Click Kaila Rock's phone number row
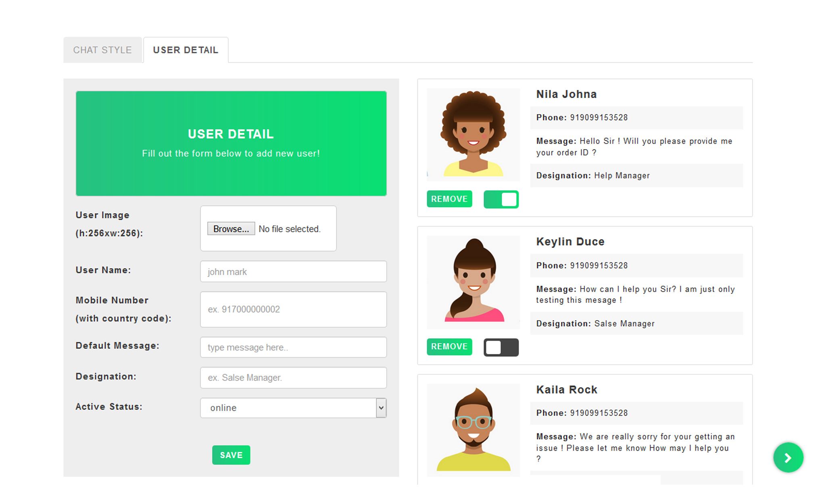This screenshot has height=504, width=826. 636,413
